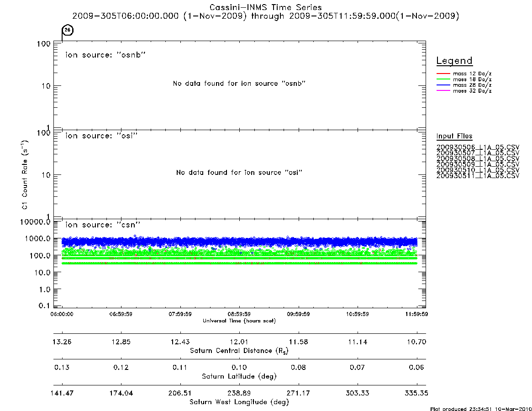The width and height of the screenshot is (532, 411).
Task: Click the 10.70 central distance value
Action: pyautogui.click(x=416, y=342)
